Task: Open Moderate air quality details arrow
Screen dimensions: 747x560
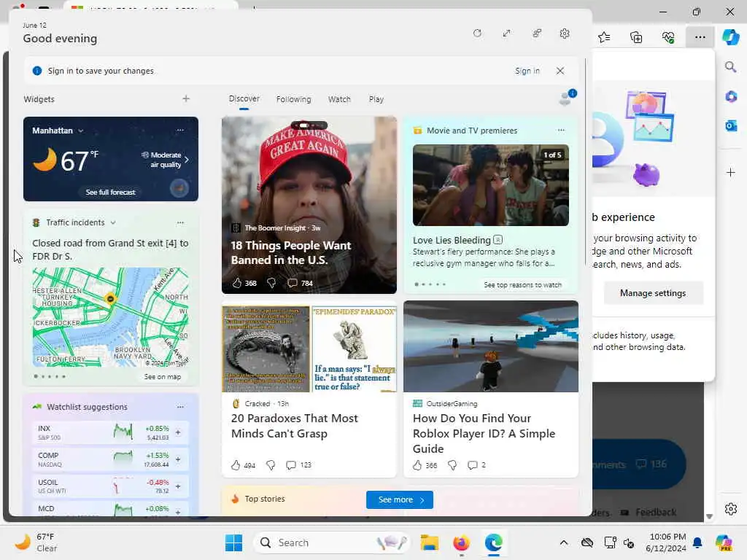Action: 187,160
